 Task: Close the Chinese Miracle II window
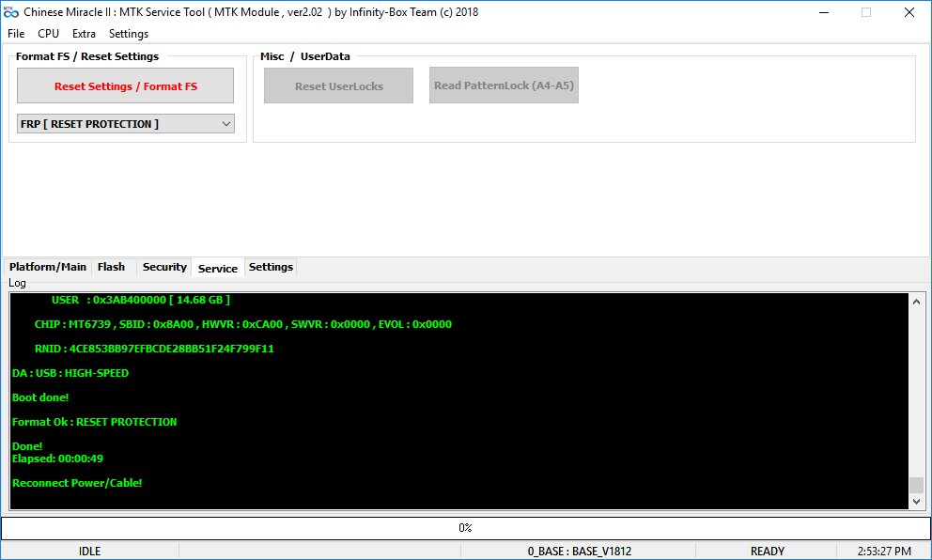coord(909,12)
